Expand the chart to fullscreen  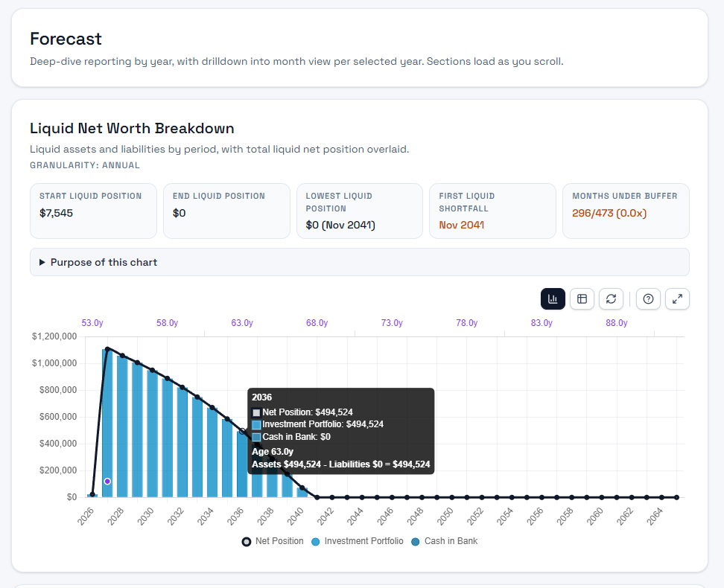coord(677,298)
